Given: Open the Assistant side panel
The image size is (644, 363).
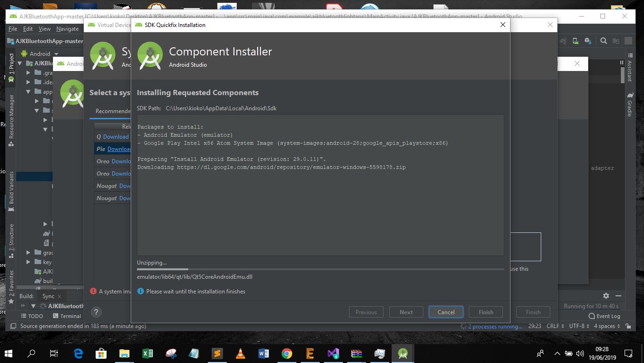Looking at the screenshot, I should point(629,67).
